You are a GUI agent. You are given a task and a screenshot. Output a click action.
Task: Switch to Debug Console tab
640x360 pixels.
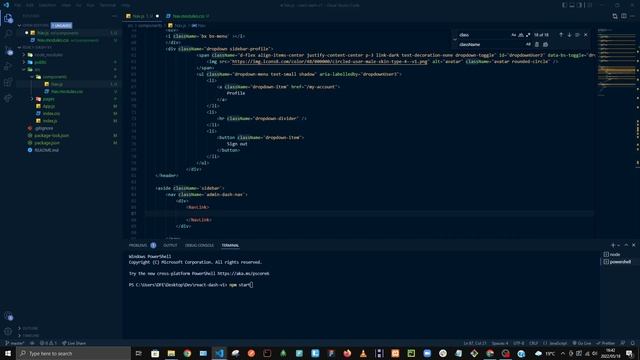click(199, 245)
